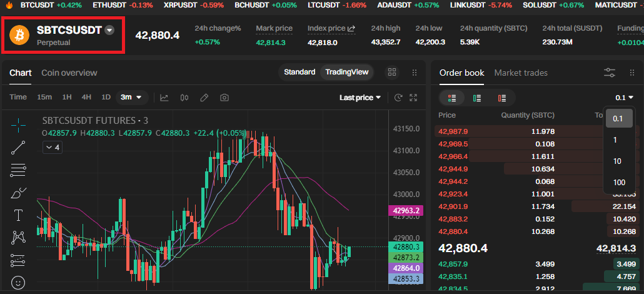Open the order book settings sliders icon

pyautogui.click(x=610, y=73)
